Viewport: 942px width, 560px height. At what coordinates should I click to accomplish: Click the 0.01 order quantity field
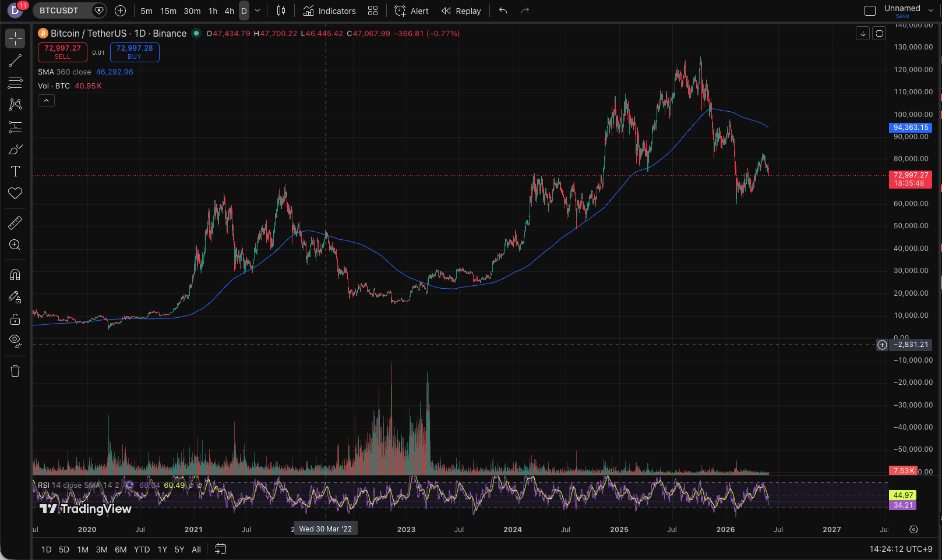point(98,52)
